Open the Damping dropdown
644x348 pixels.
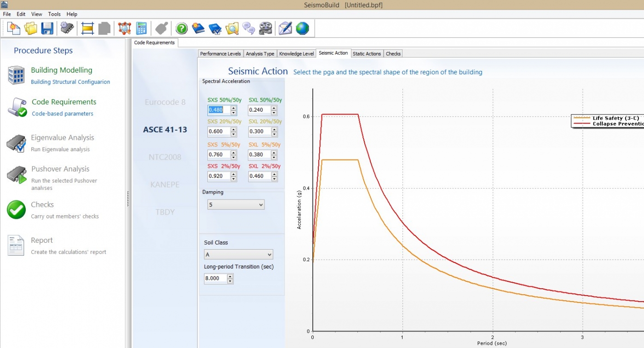click(x=236, y=205)
